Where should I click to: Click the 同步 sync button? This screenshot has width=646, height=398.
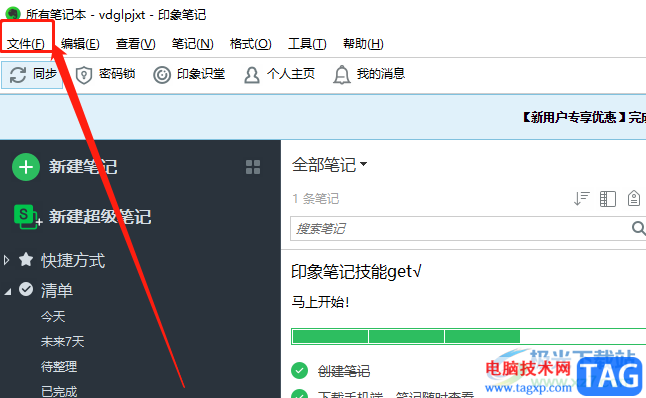[x=32, y=75]
